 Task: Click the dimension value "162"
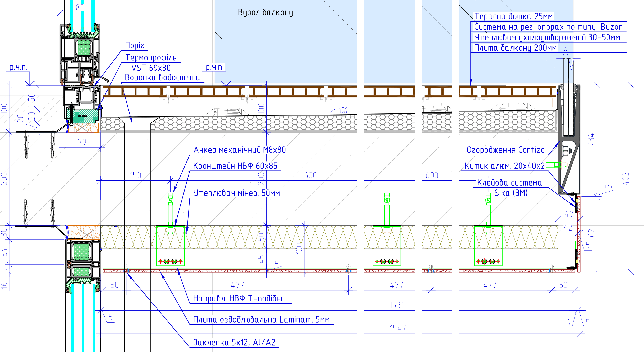591,234
